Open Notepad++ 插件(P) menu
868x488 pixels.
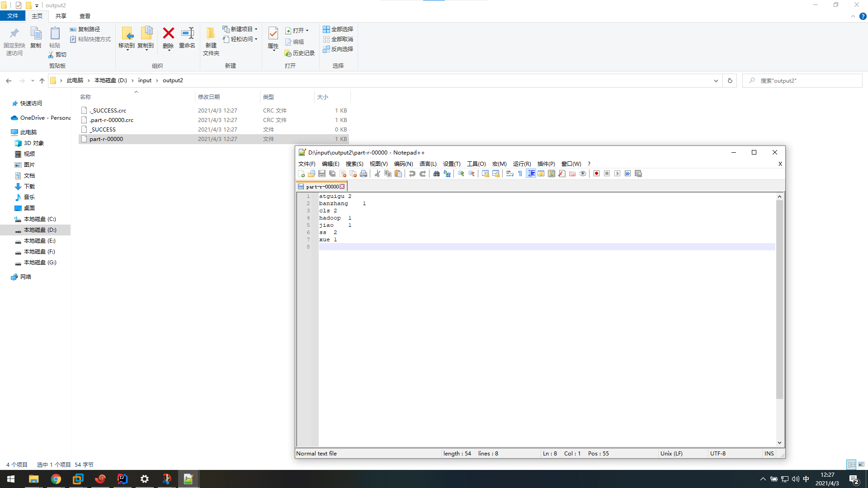(x=546, y=164)
